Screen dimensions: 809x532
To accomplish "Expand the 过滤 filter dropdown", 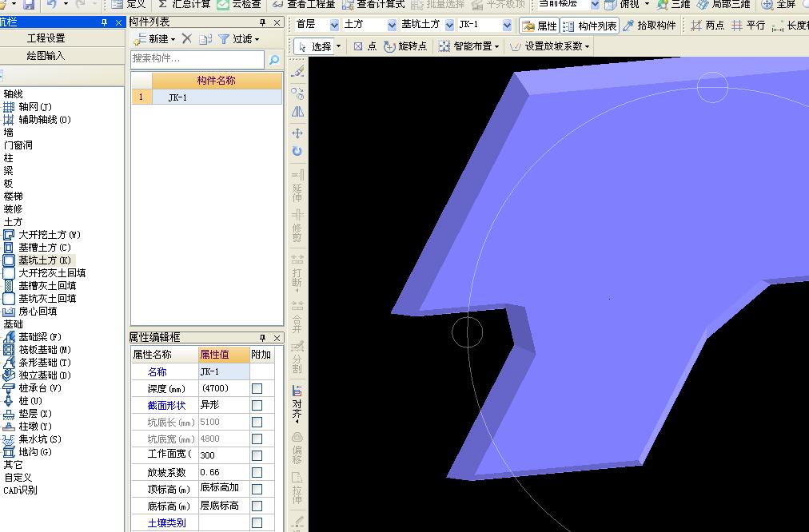I will pyautogui.click(x=257, y=39).
